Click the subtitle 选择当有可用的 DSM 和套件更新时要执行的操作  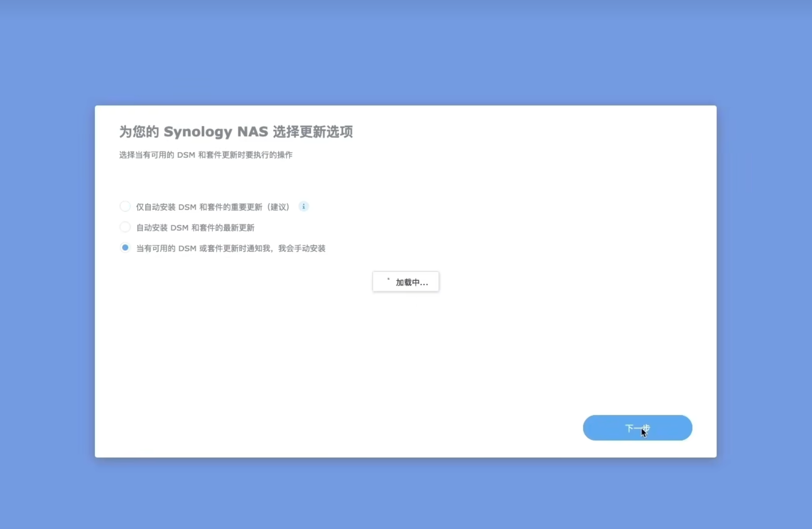point(205,155)
